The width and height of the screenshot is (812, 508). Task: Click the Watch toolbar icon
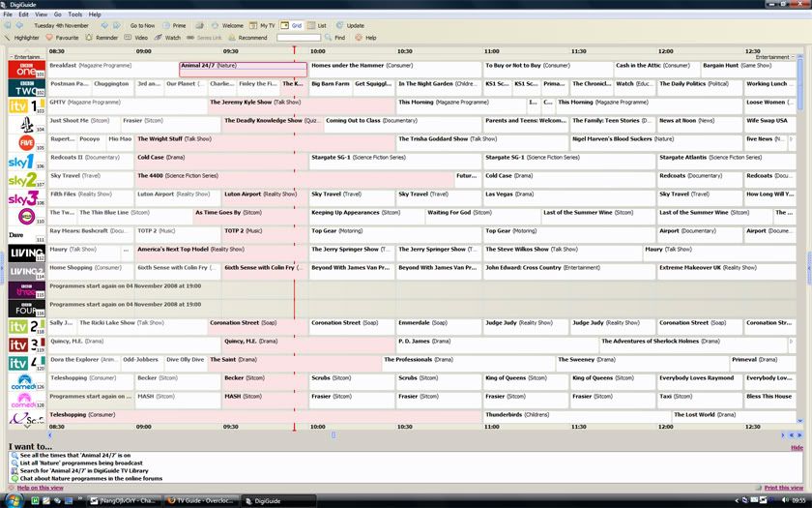(167, 38)
